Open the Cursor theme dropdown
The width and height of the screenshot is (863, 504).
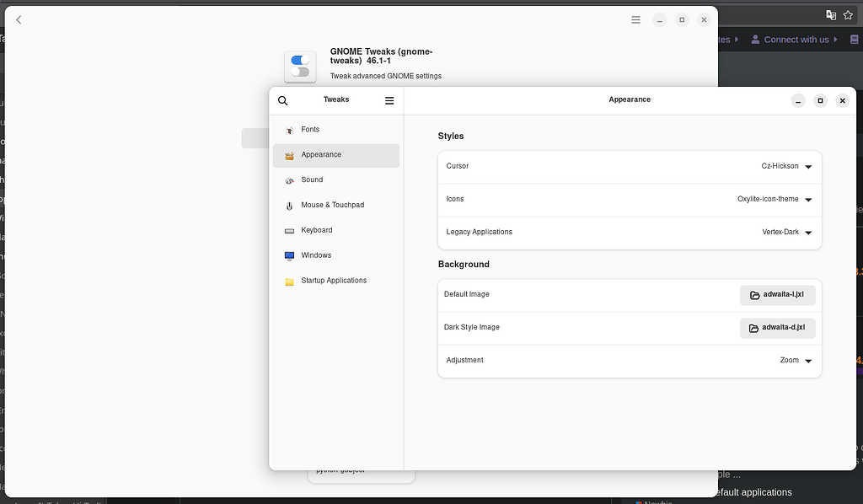coord(807,166)
